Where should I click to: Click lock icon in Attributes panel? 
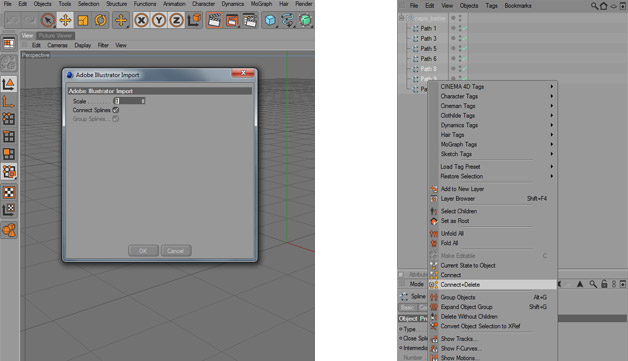604,284
